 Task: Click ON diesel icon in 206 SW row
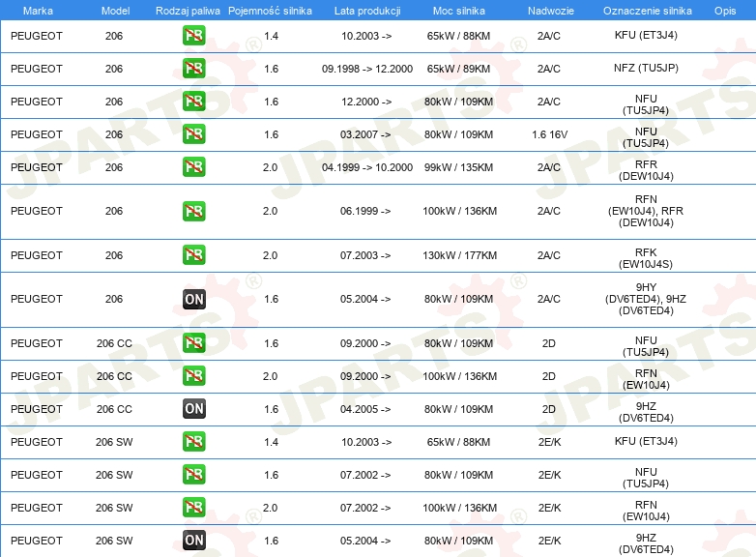coord(193,541)
